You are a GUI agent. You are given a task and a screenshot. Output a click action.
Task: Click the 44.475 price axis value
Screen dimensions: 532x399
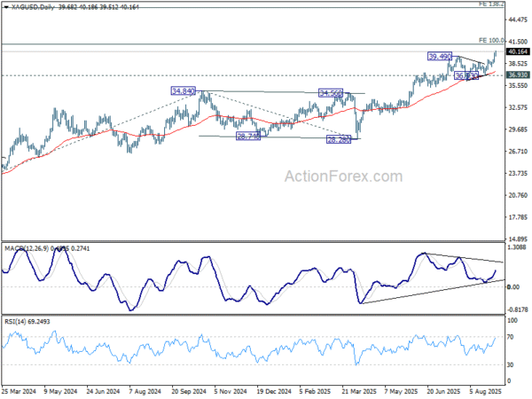[x=518, y=20]
